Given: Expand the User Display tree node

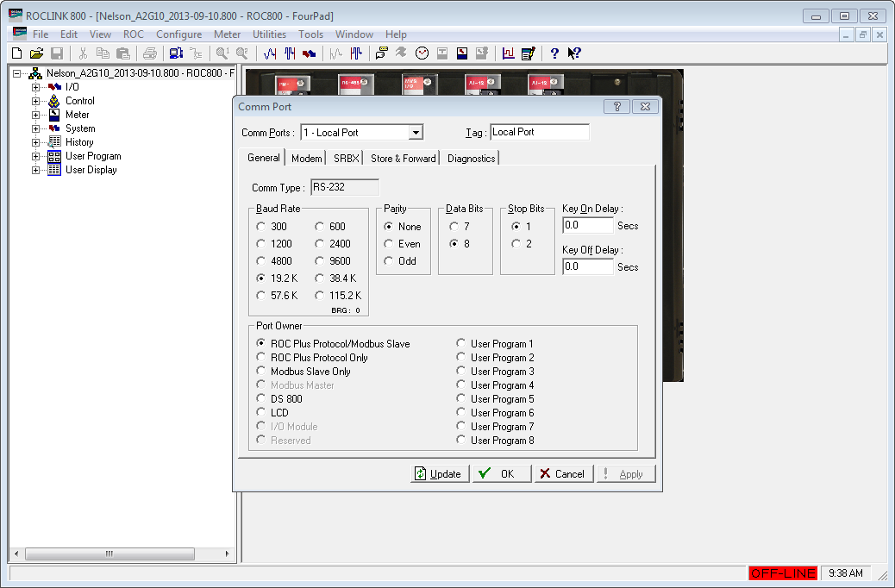Looking at the screenshot, I should (x=35, y=170).
